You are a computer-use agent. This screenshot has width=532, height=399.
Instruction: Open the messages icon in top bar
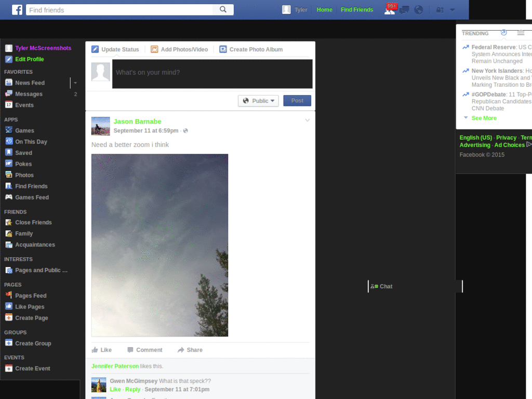click(x=404, y=10)
